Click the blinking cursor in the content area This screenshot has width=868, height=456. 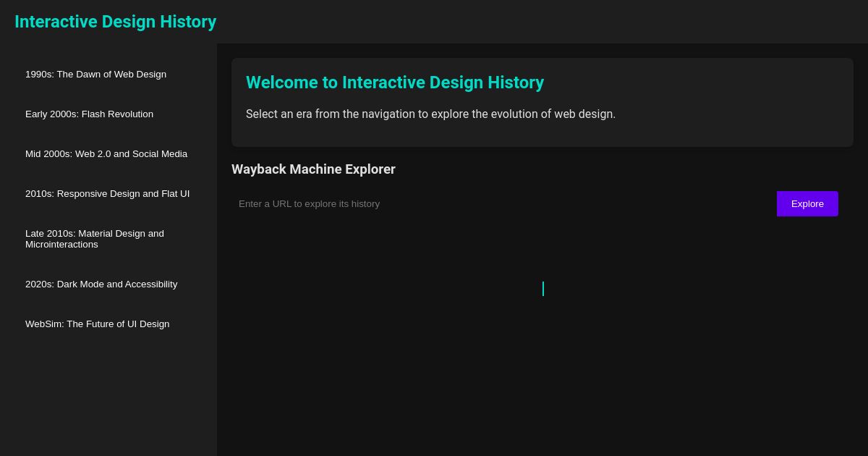pos(543,289)
